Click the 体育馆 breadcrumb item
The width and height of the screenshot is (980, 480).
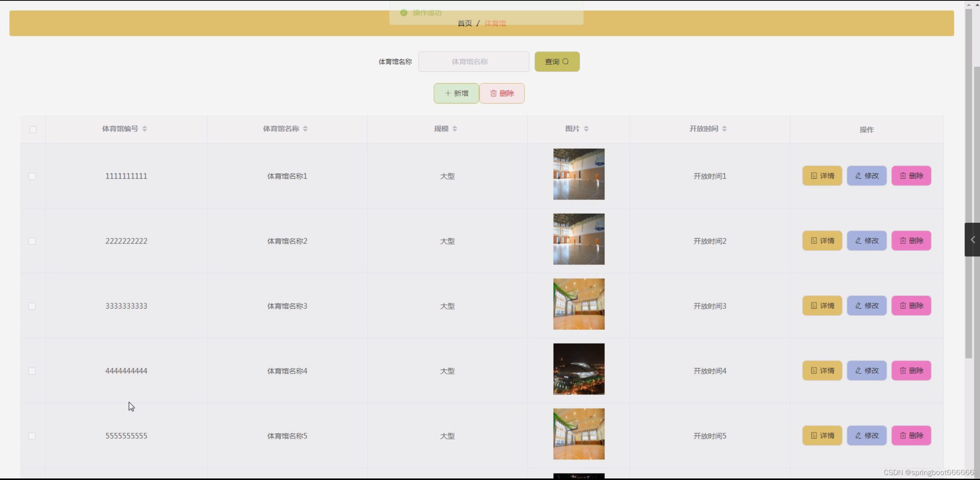(495, 23)
